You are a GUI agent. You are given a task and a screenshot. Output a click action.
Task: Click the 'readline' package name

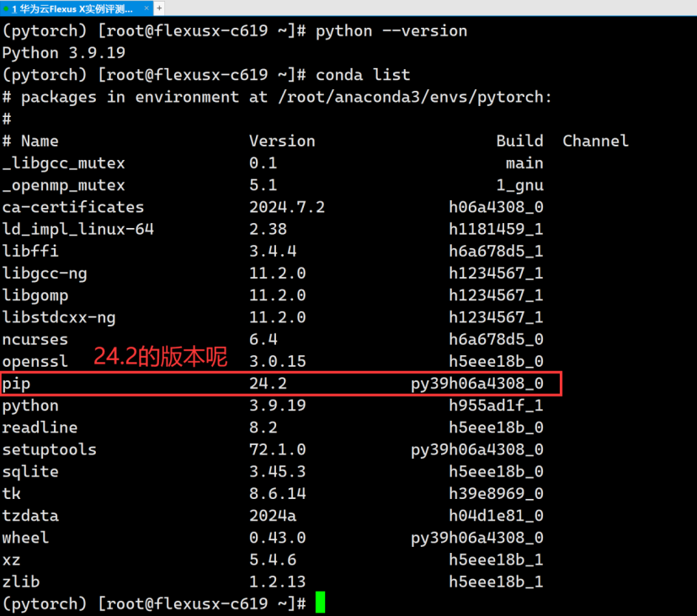click(40, 427)
